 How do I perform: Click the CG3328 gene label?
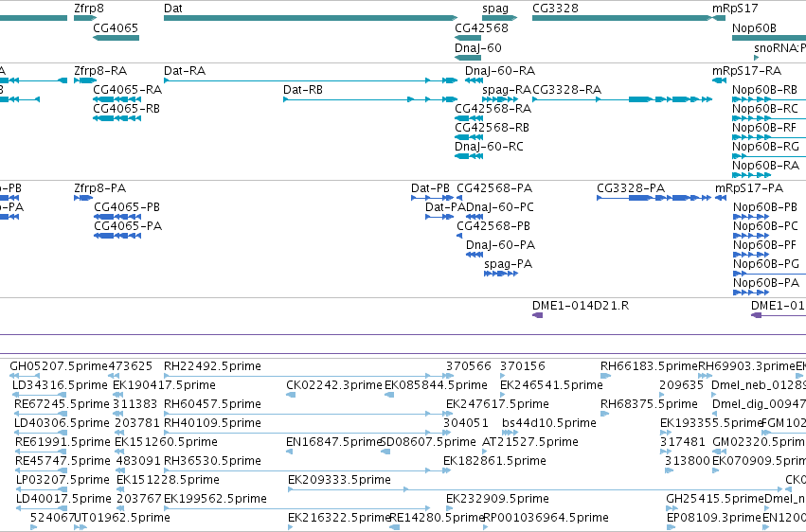click(x=555, y=9)
